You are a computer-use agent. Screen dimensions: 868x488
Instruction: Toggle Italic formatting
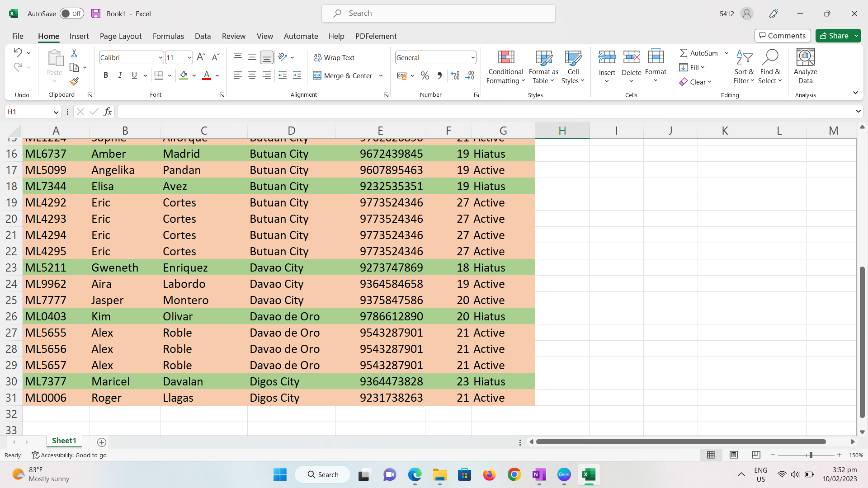(120, 75)
